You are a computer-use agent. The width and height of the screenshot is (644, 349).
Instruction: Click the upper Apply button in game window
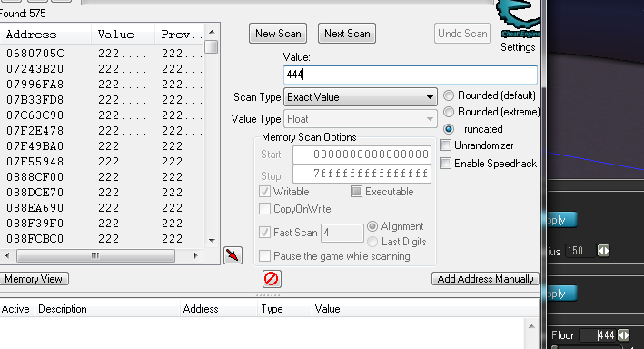click(x=561, y=220)
